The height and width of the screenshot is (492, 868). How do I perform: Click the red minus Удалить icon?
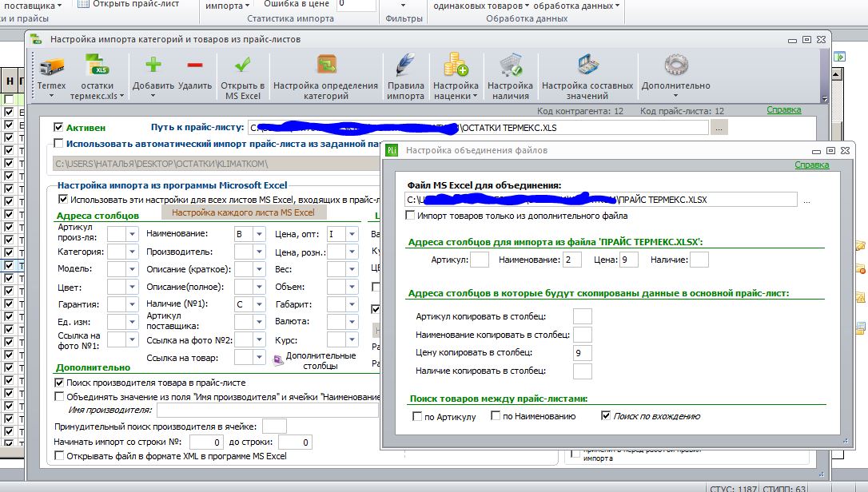coord(194,65)
